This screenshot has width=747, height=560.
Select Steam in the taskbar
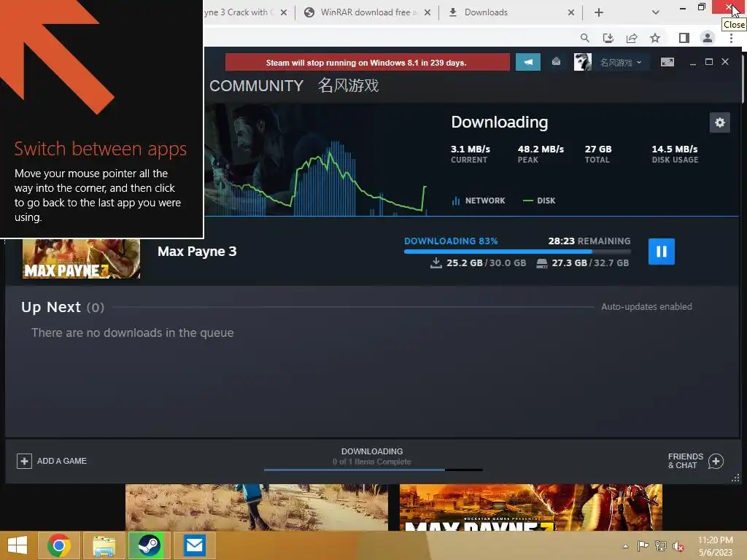click(149, 545)
